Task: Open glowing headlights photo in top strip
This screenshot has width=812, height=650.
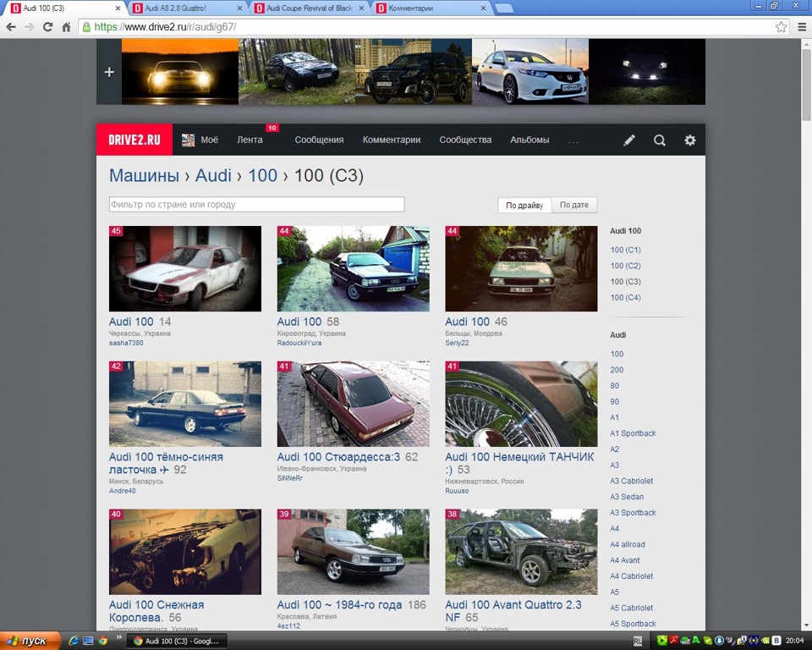Action: click(179, 72)
